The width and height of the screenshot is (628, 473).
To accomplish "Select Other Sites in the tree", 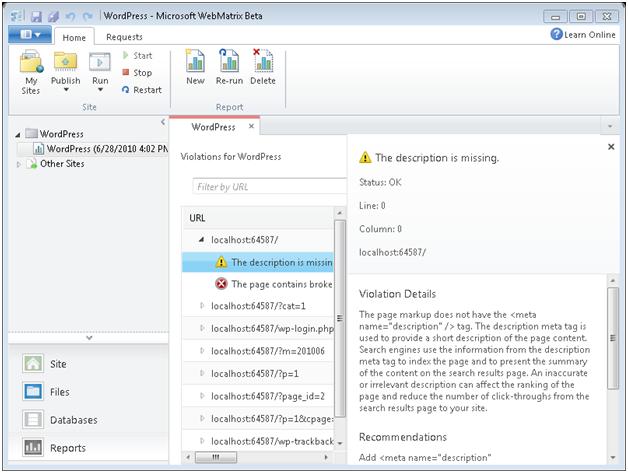I will pyautogui.click(x=62, y=163).
